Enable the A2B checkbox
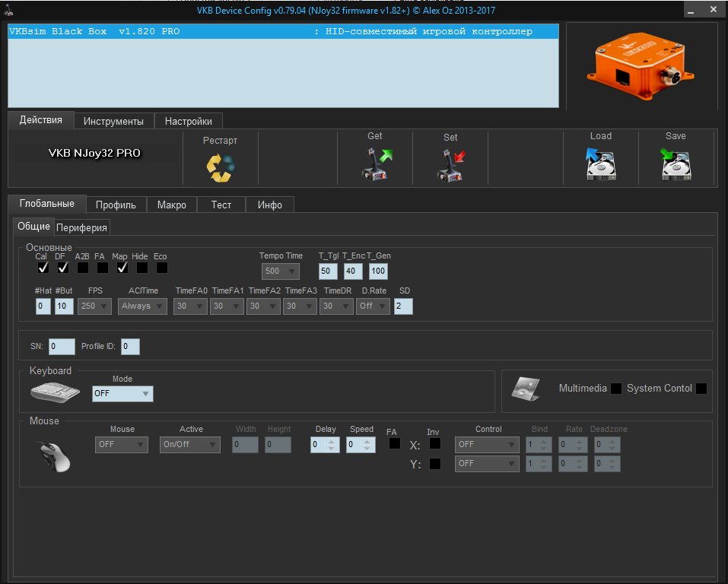This screenshot has height=584, width=728. tap(83, 268)
